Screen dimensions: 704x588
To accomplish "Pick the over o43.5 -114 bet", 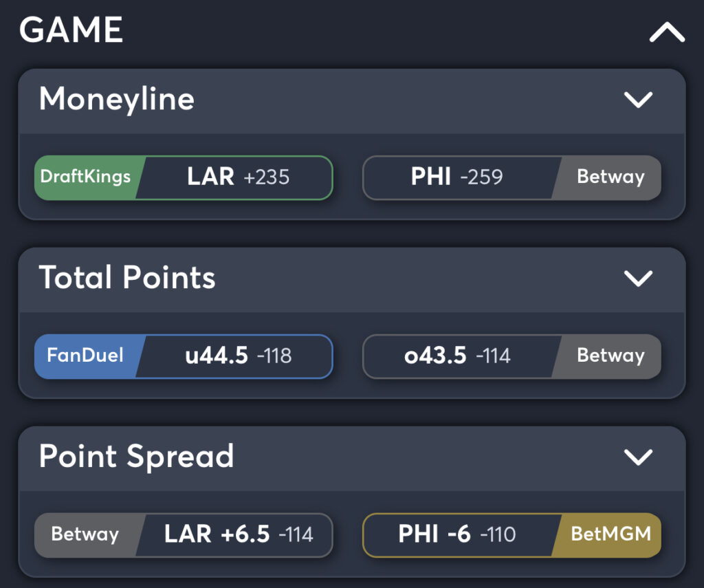I will 457,356.
